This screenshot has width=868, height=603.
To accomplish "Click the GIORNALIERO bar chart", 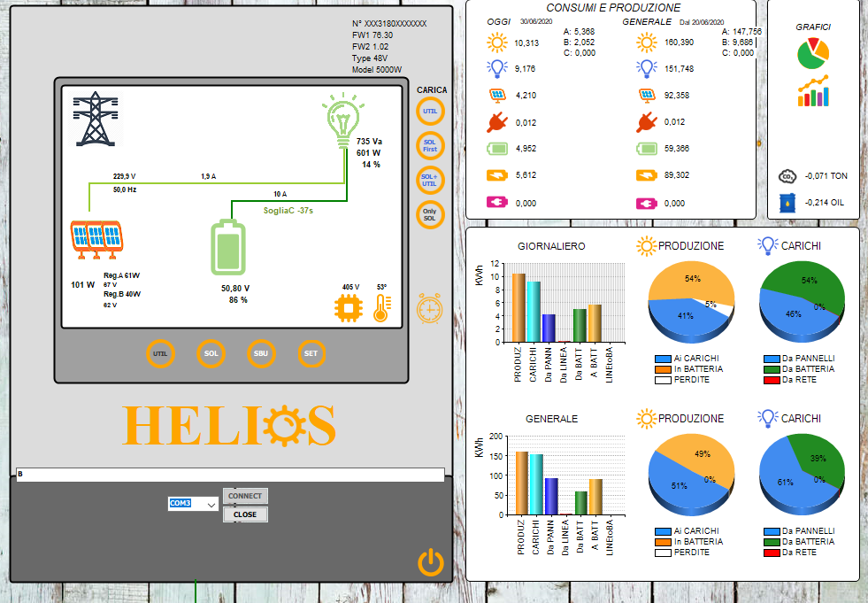I will tap(550, 313).
